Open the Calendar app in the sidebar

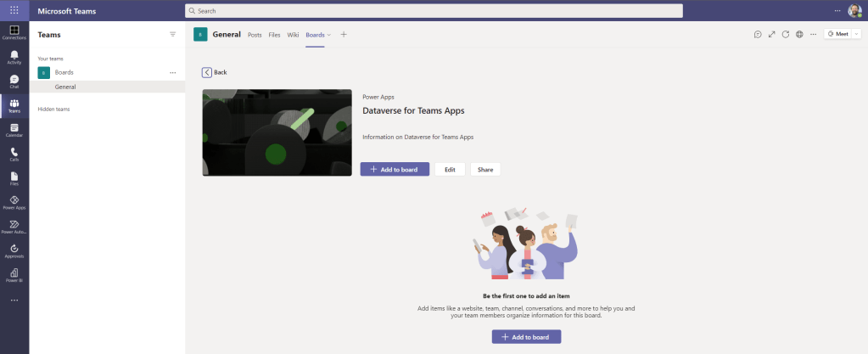click(14, 130)
